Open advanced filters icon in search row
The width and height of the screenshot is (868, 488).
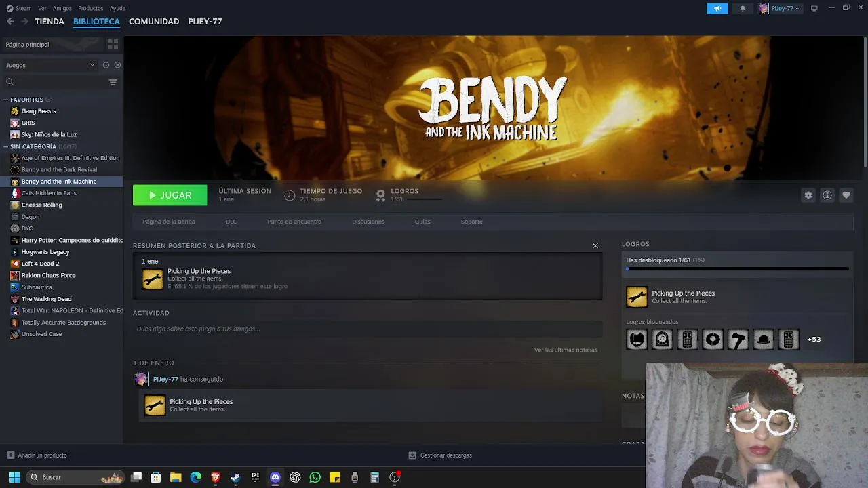click(x=113, y=82)
